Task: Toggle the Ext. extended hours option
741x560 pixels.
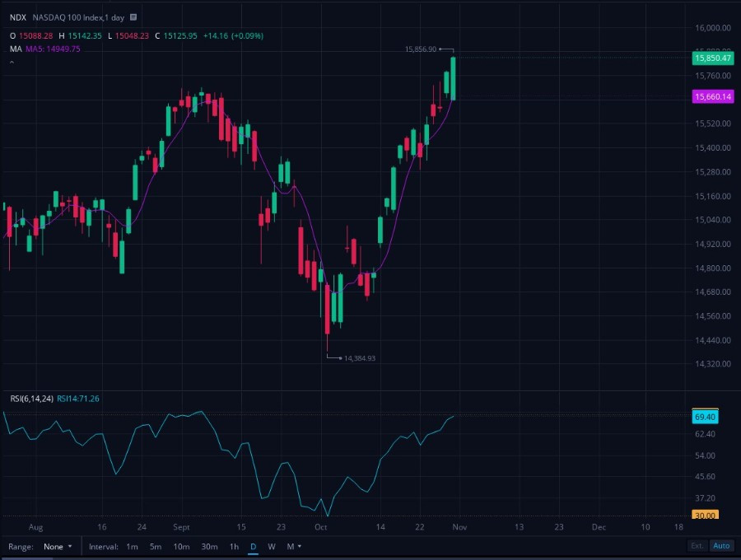Action: click(697, 546)
